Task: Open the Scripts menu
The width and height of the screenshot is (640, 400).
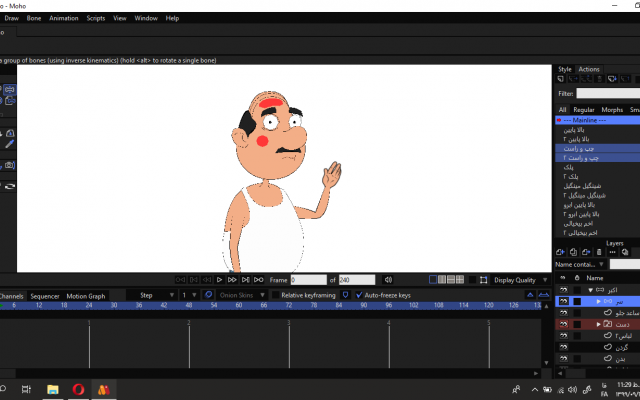Action: coord(96,18)
